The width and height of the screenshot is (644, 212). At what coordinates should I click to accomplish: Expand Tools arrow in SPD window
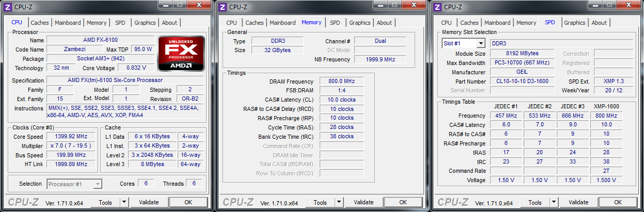554,202
